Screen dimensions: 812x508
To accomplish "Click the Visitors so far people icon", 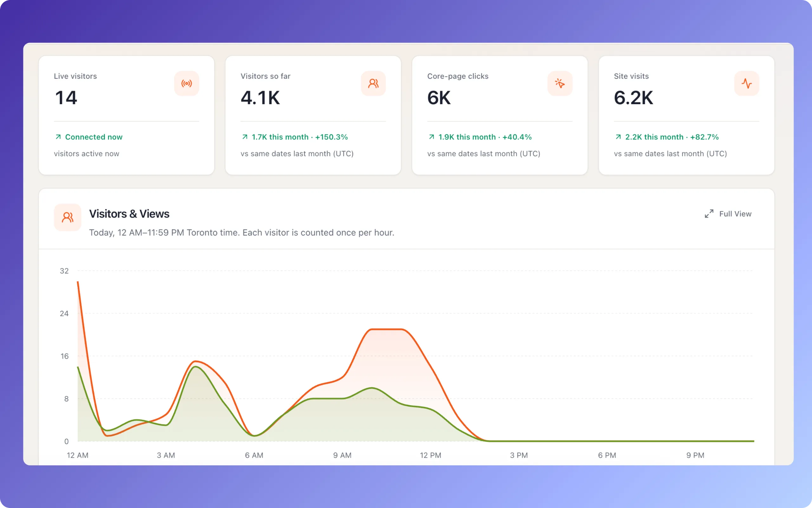I will point(373,83).
